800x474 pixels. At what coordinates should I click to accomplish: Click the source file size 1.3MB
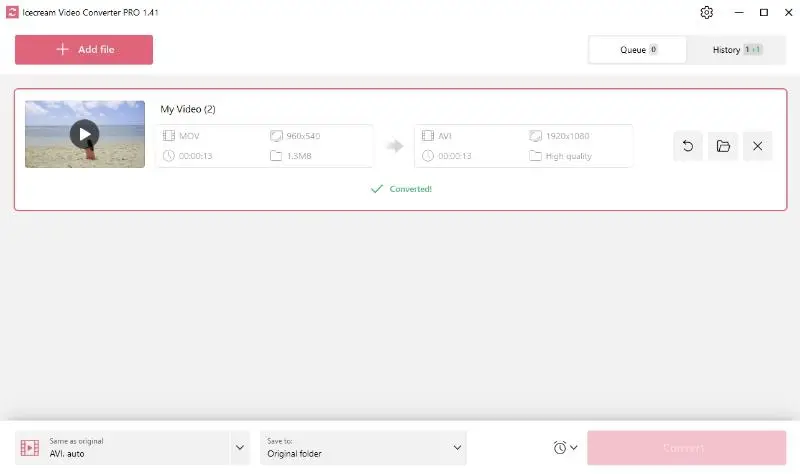point(299,156)
